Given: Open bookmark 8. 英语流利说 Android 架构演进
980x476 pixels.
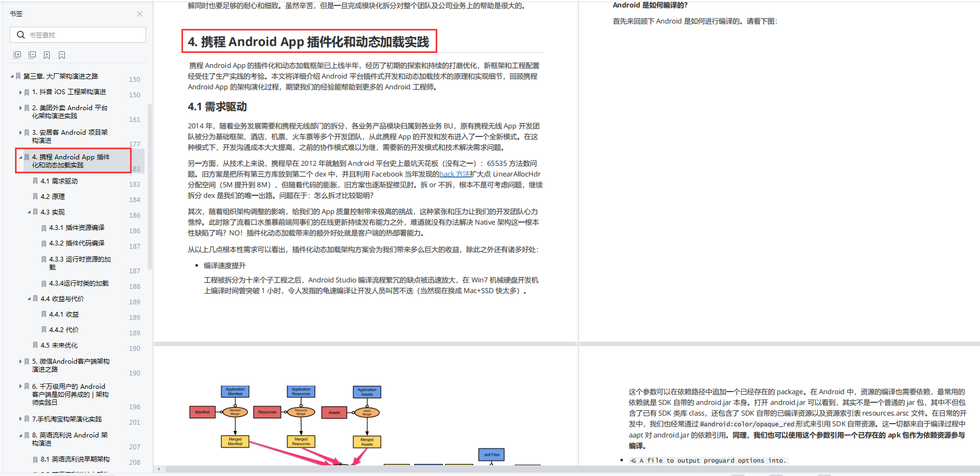Looking at the screenshot, I should click(x=70, y=439).
